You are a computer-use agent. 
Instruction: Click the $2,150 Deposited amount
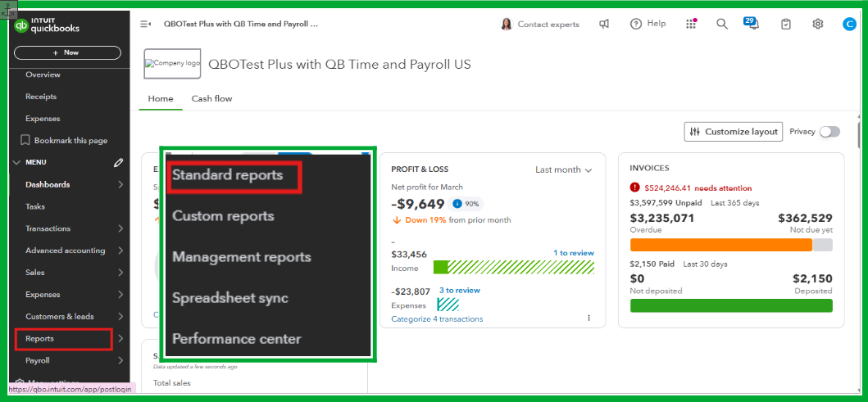click(x=812, y=278)
